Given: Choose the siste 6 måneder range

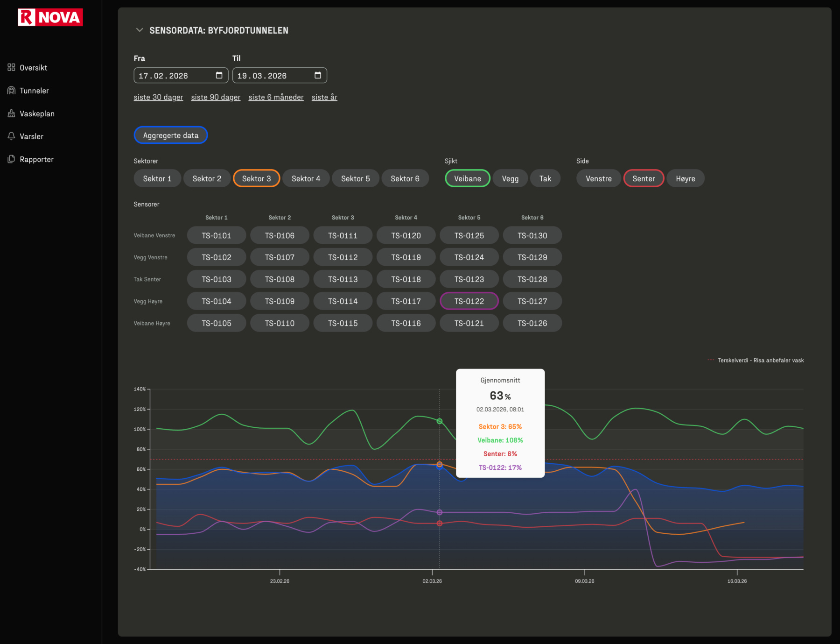Looking at the screenshot, I should click(276, 97).
